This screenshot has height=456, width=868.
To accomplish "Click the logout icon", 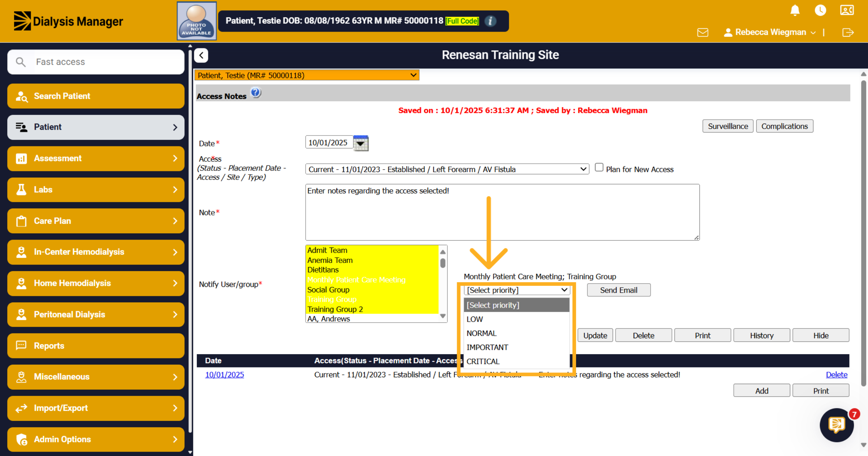I will [848, 33].
